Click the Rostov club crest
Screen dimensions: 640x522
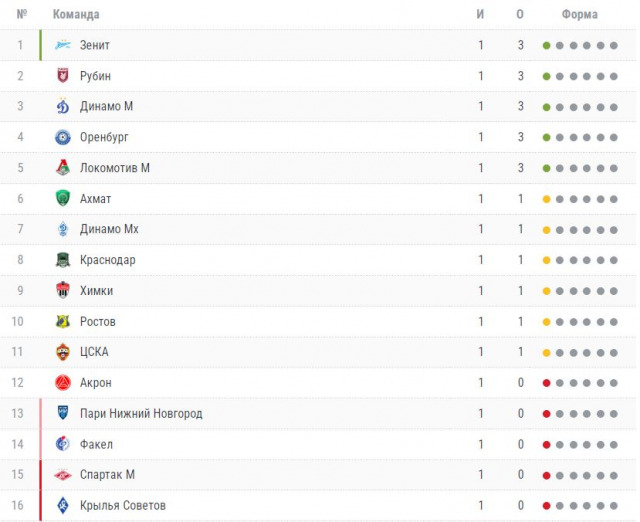tap(63, 322)
